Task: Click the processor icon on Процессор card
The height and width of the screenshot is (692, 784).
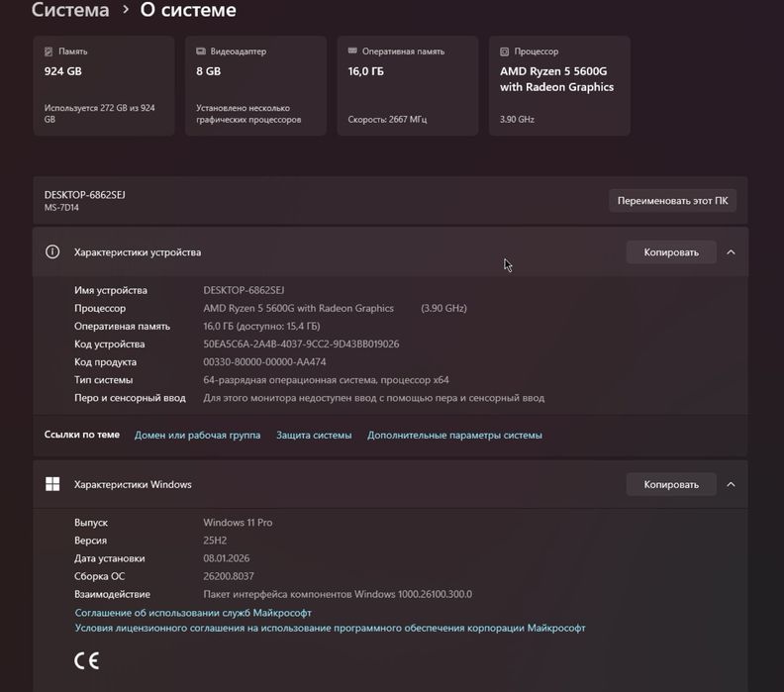Action: click(x=504, y=51)
